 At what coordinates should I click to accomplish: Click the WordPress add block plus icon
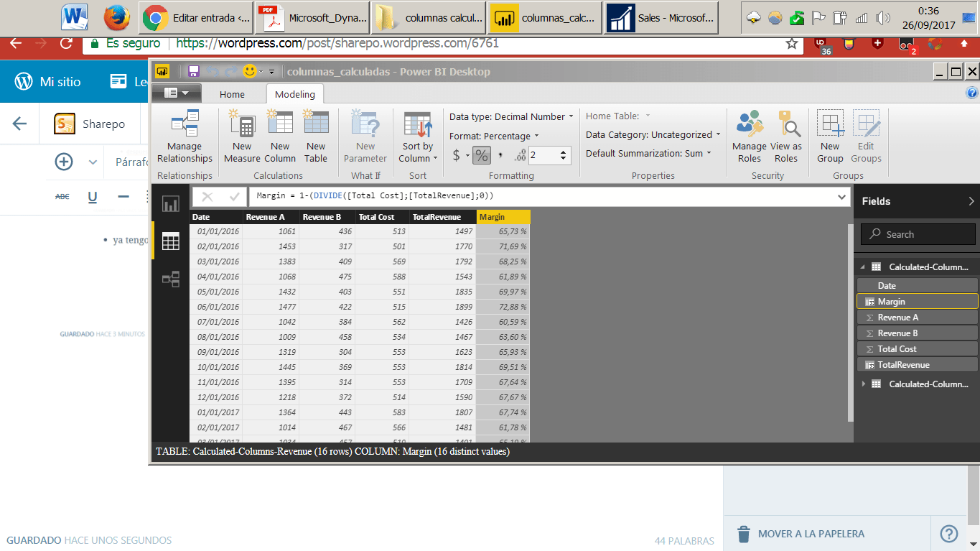click(65, 162)
